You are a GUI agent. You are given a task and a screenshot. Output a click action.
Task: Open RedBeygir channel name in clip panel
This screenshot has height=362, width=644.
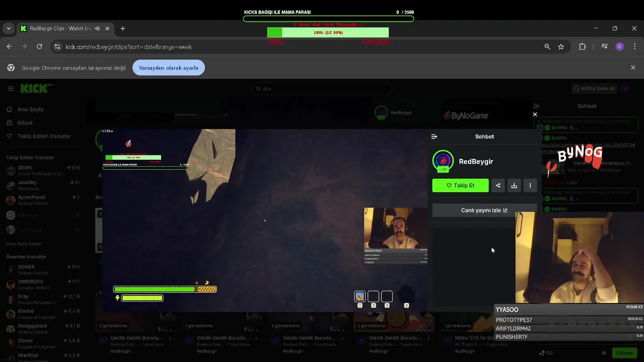pyautogui.click(x=476, y=161)
